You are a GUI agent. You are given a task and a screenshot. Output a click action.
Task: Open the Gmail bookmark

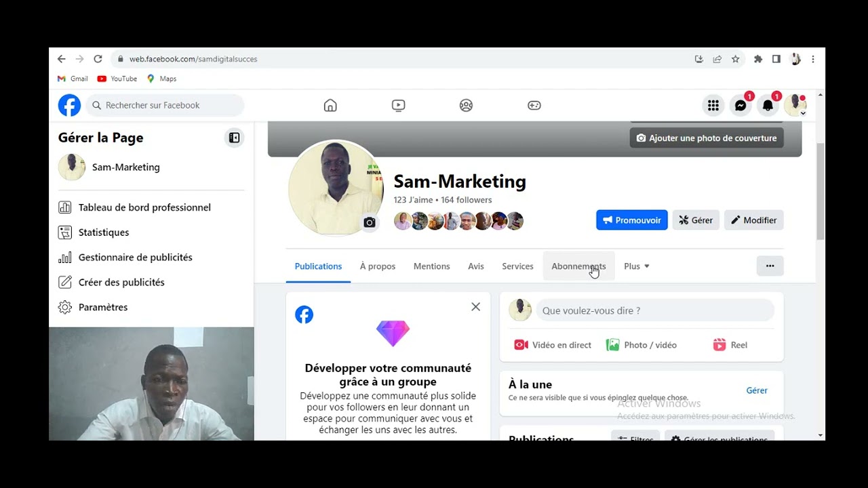click(x=73, y=79)
